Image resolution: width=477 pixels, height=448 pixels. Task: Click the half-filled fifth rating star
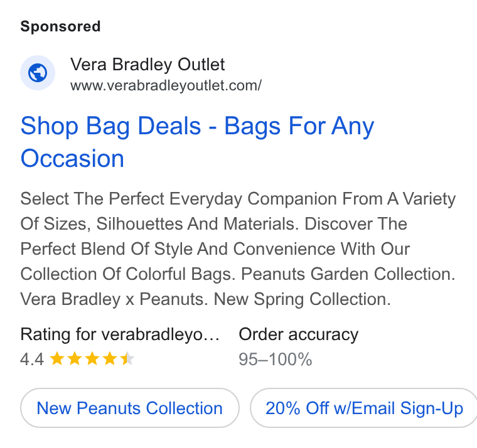click(127, 358)
